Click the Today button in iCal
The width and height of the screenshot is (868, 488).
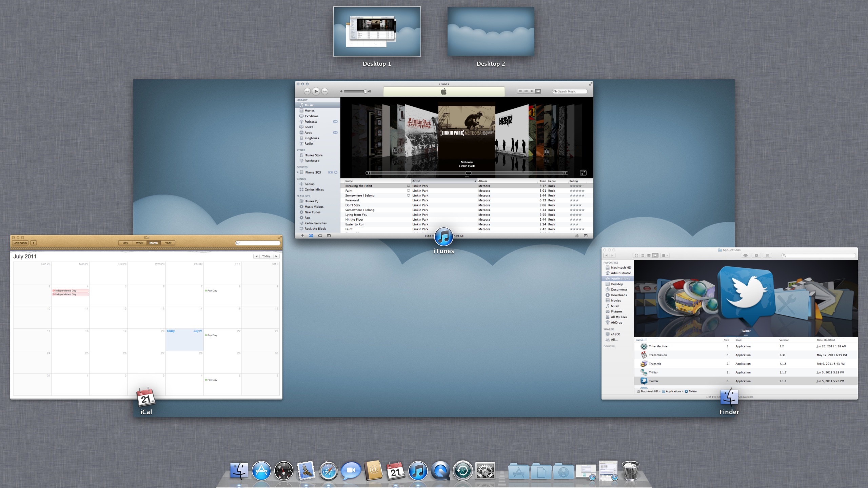pyautogui.click(x=266, y=257)
